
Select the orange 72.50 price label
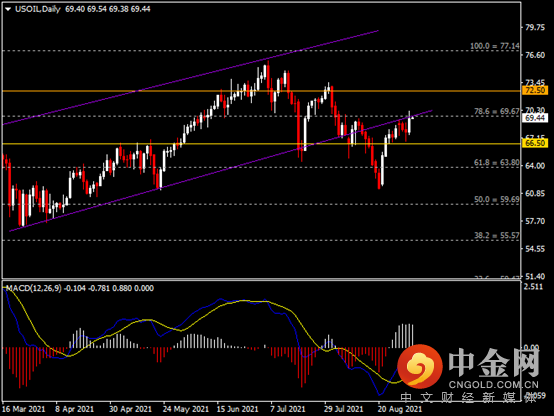[535, 90]
